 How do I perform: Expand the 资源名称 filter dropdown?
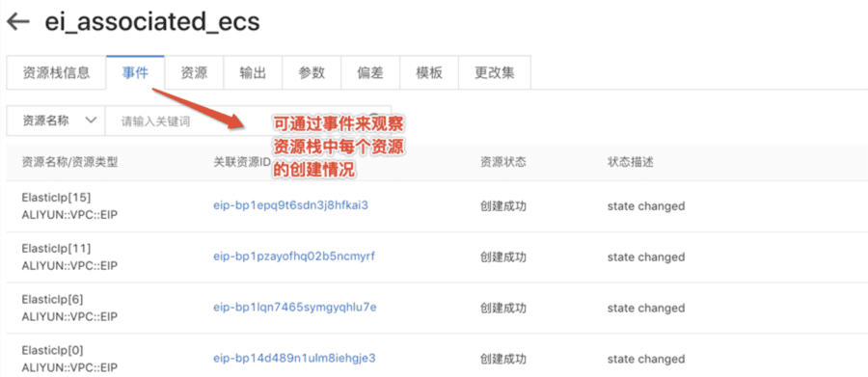point(55,121)
